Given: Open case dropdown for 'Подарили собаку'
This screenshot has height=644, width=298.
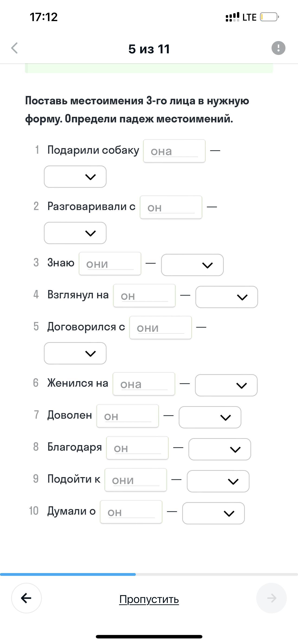Looking at the screenshot, I should pyautogui.click(x=75, y=177).
